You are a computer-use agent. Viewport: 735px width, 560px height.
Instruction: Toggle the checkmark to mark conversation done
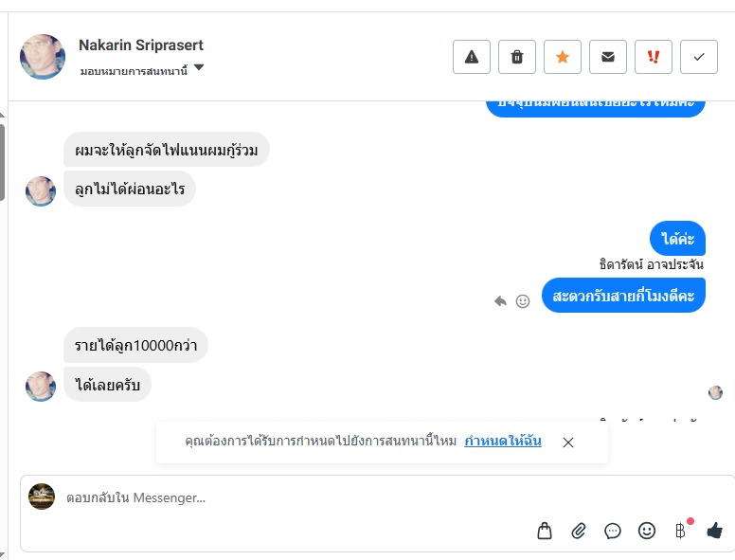tap(699, 57)
